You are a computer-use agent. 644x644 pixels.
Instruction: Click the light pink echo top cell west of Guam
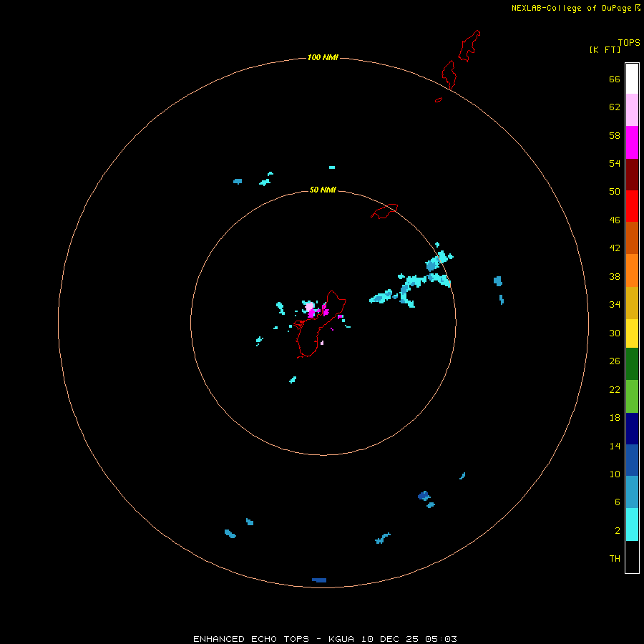point(310,307)
